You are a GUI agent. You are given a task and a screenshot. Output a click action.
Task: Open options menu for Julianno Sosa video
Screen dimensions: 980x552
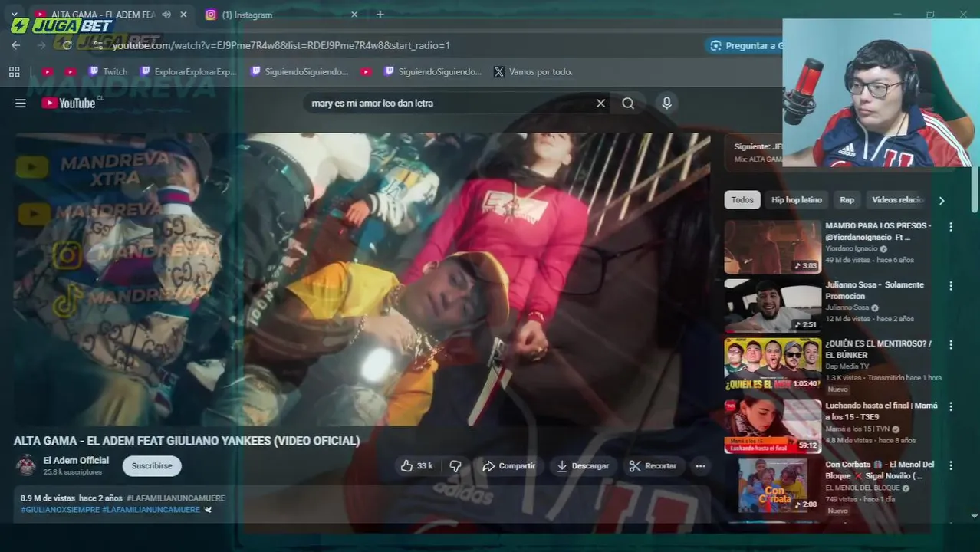pos(951,285)
